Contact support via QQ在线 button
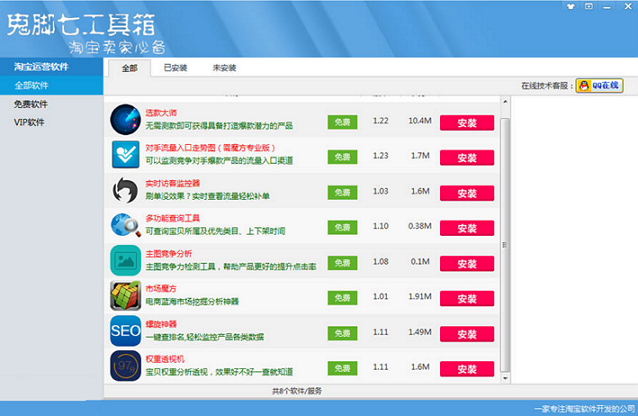This screenshot has height=416, width=638. click(599, 85)
